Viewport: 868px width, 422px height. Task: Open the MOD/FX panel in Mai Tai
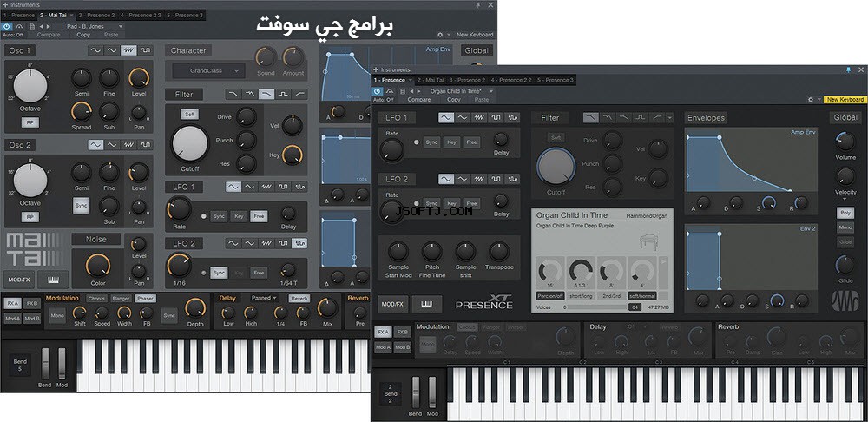tap(19, 280)
